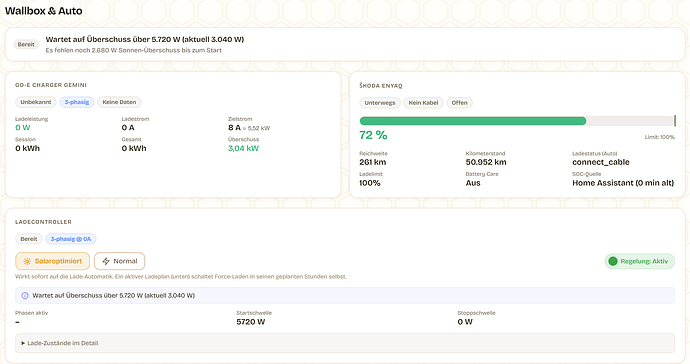Toggle the Regelung: Aktiv switch
This screenshot has height=364, width=690.
639,261
